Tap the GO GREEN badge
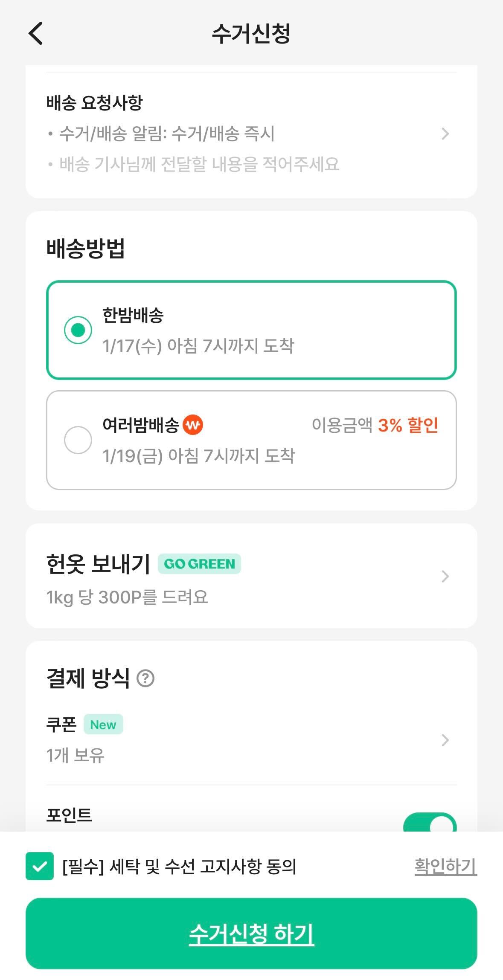This screenshot has height=980, width=503. 199,564
